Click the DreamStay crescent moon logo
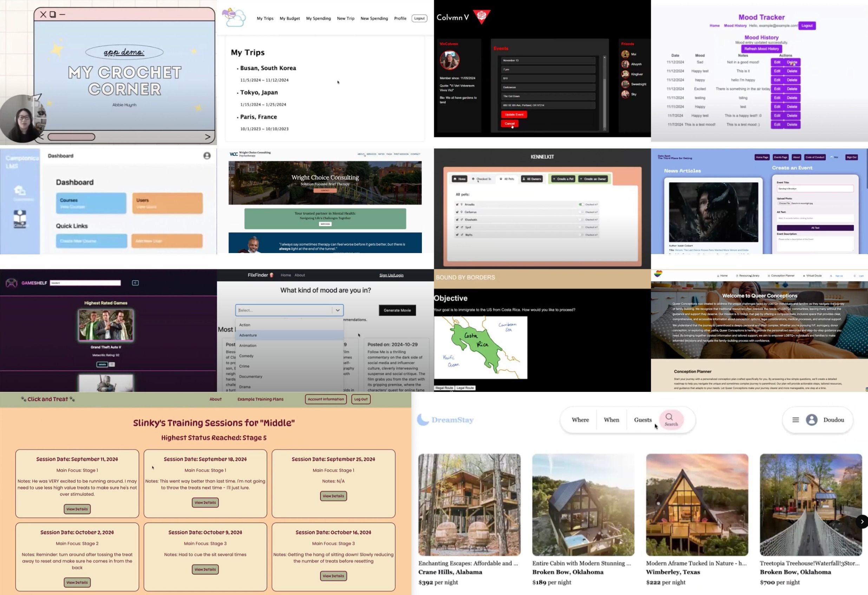 point(424,419)
